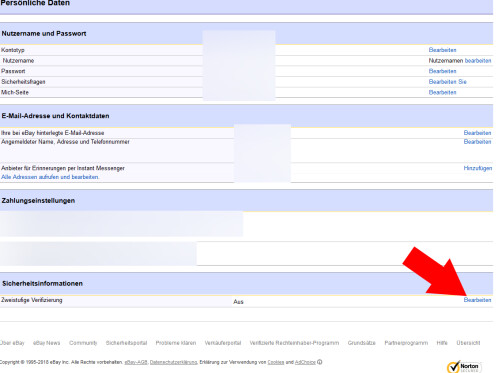This screenshot has height=373, width=498.
Task: Open Alle Adressen aufrufen und bearbeiten
Action: pyautogui.click(x=50, y=177)
